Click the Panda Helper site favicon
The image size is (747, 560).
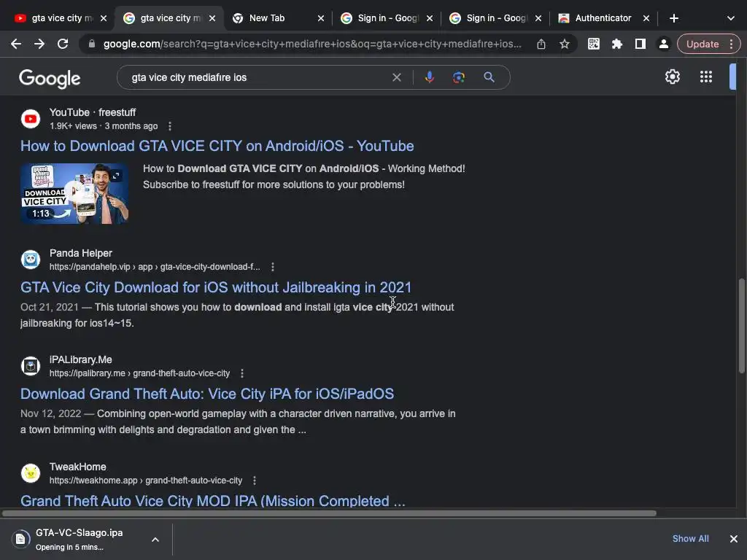[31, 260]
